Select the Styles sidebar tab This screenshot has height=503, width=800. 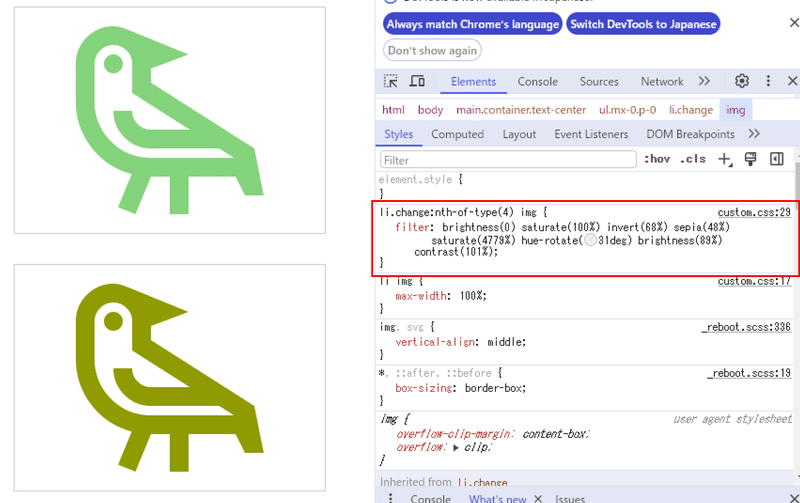[398, 134]
